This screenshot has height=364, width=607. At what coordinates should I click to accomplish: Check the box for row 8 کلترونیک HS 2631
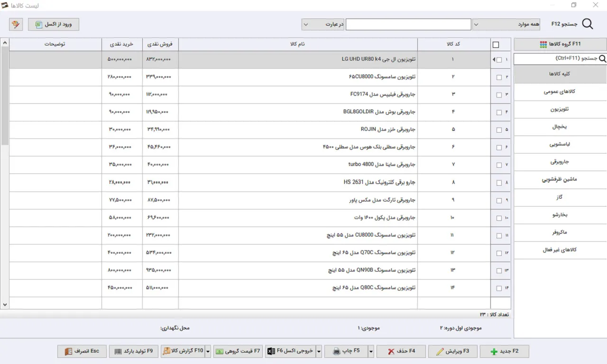point(499,182)
